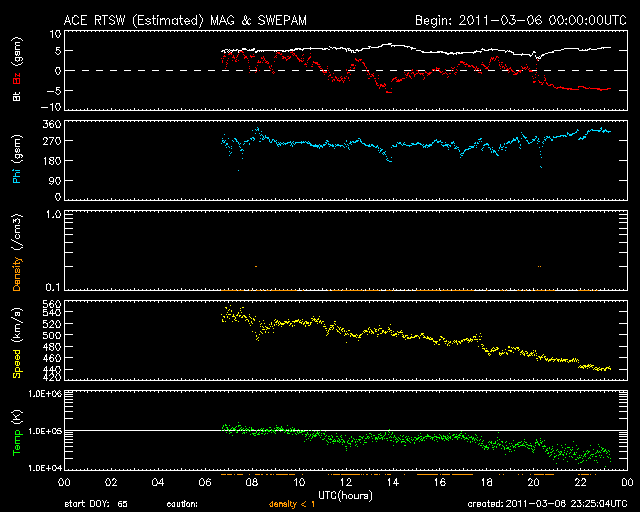Click the red 'Bz' axis label
Viewport: 640px width, 512px height.
coord(17,78)
